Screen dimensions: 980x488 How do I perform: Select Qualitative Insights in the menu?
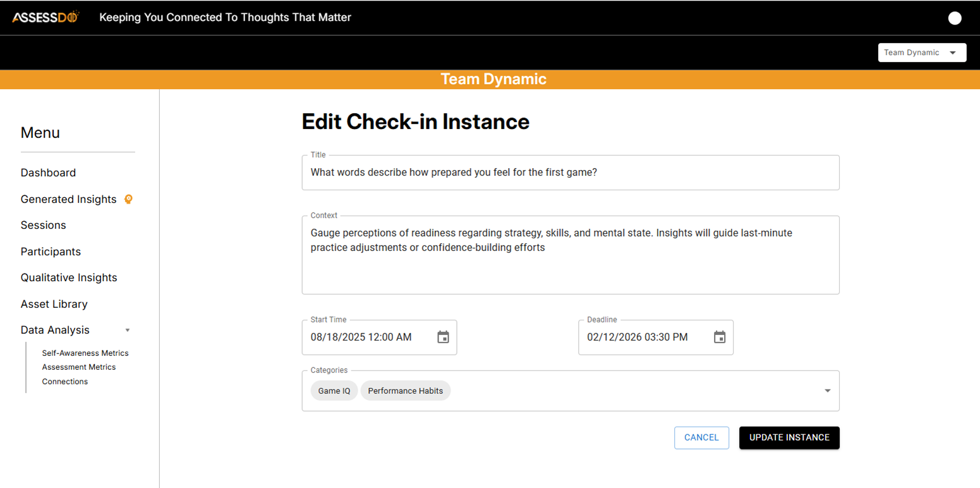coord(69,278)
